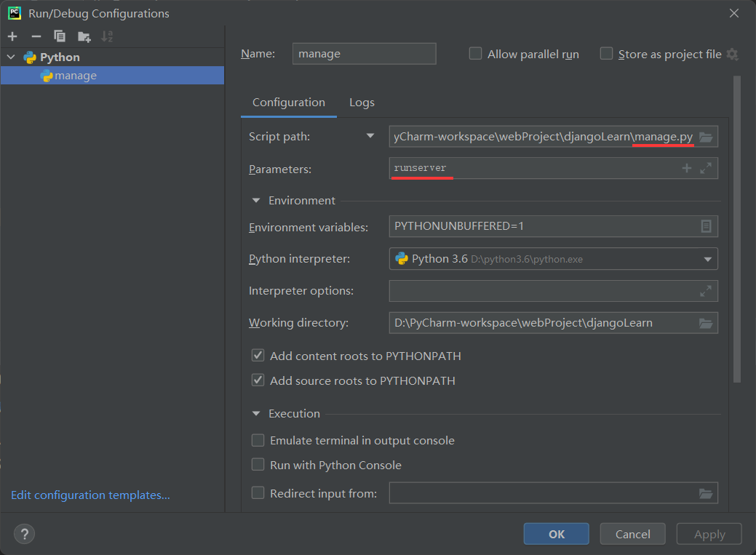Enable Allow parallel run
Screen dimensions: 756x555
click(x=475, y=54)
